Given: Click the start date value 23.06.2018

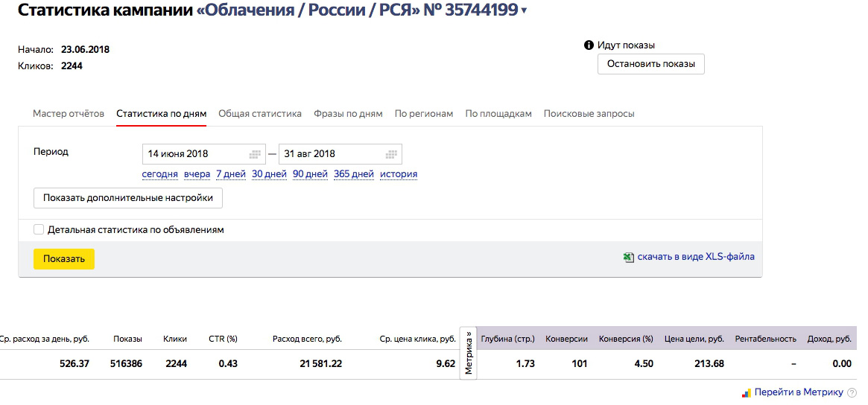Looking at the screenshot, I should 85,49.
